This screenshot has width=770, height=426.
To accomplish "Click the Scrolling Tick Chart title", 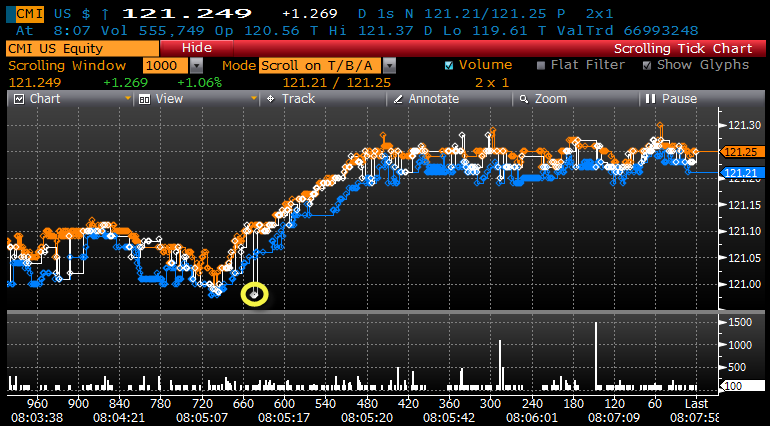I will 683,49.
